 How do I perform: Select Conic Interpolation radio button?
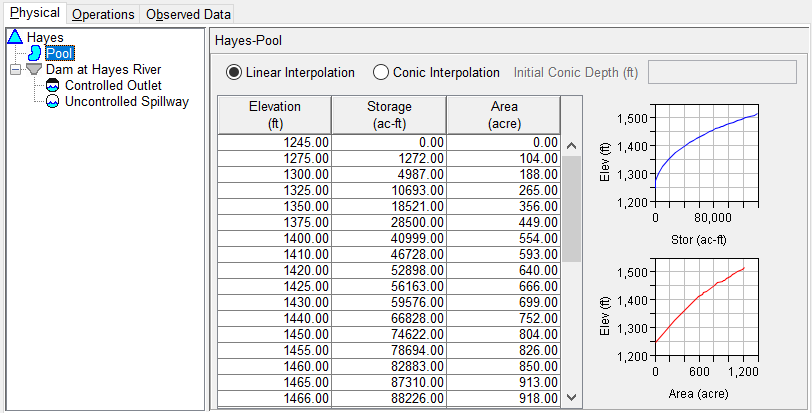(380, 73)
